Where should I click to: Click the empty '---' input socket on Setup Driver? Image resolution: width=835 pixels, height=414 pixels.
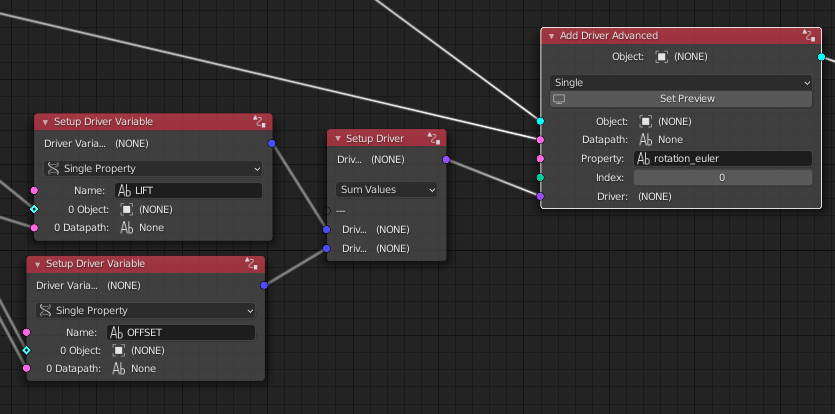[x=326, y=211]
